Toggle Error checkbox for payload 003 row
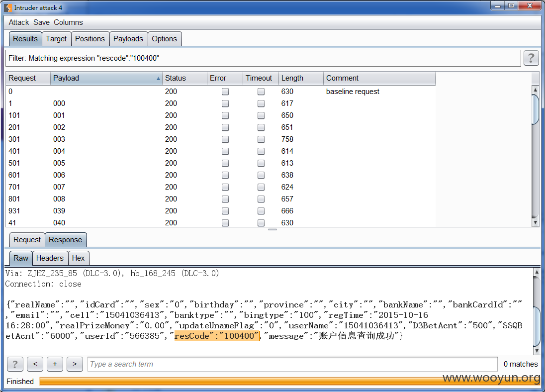545x392 pixels. tap(225, 139)
